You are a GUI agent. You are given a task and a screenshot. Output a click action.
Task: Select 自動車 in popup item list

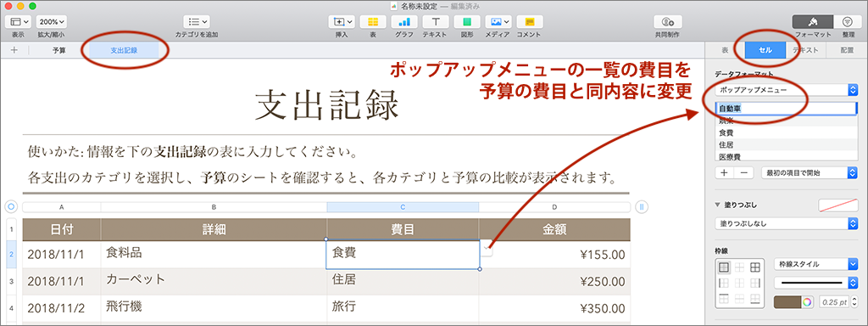pyautogui.click(x=786, y=108)
